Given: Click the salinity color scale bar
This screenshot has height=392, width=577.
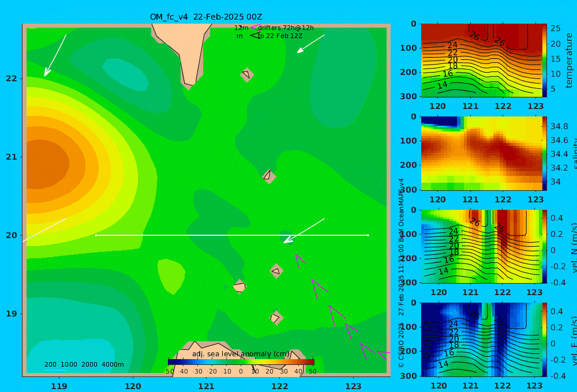Looking at the screenshot, I should 544,153.
